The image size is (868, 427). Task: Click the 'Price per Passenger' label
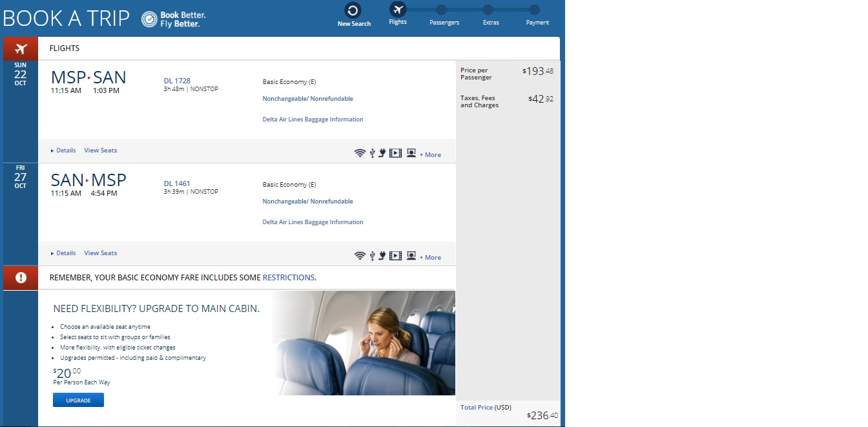(476, 74)
